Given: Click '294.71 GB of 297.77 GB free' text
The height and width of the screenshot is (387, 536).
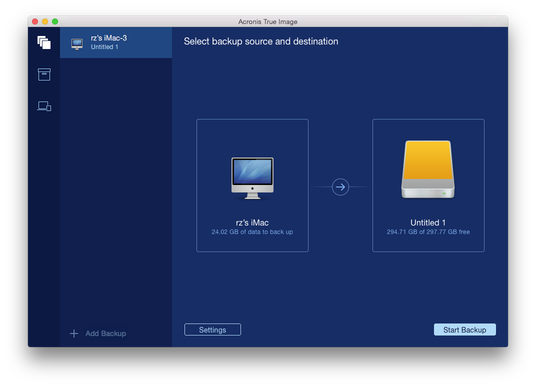Looking at the screenshot, I should pyautogui.click(x=428, y=232).
